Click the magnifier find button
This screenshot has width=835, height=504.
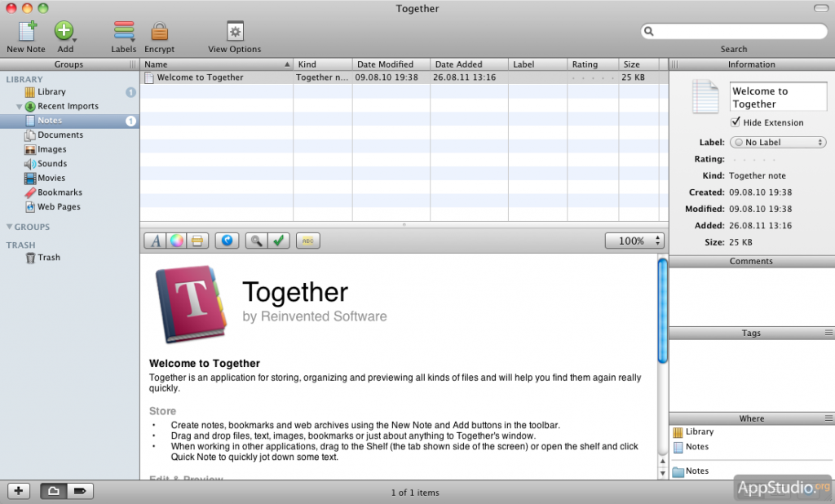(256, 241)
